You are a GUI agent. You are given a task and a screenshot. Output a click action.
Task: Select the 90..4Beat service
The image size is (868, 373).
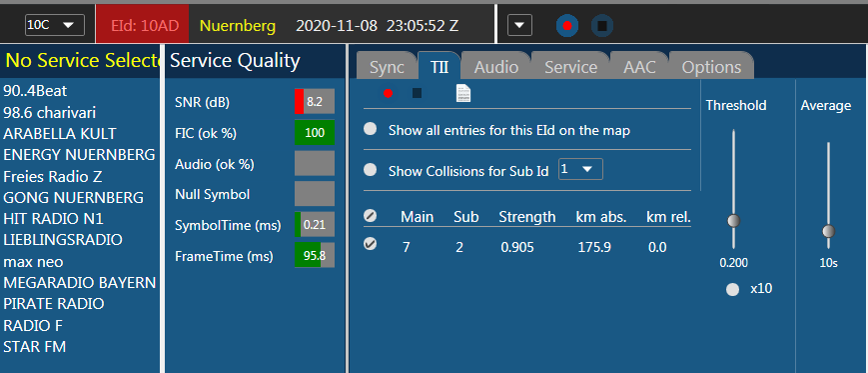pyautogui.click(x=35, y=91)
